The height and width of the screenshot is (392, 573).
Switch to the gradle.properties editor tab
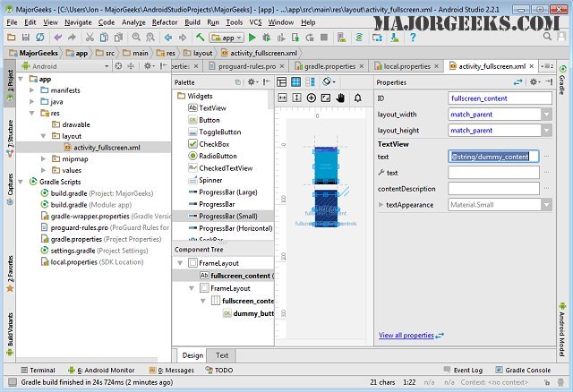[x=329, y=66]
